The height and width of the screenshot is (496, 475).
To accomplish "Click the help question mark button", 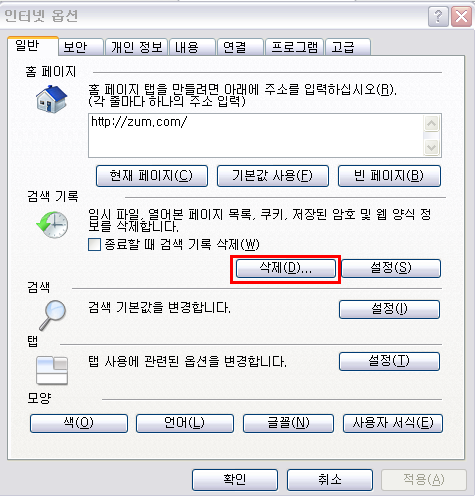I will point(438,16).
